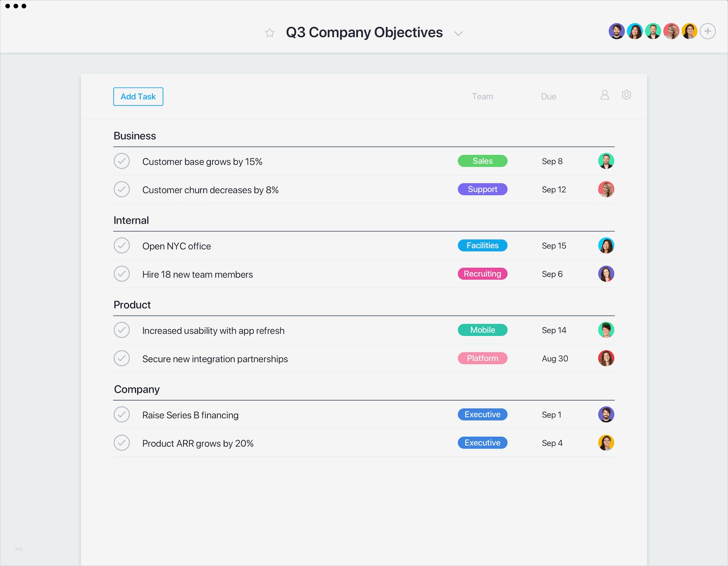Open the 'Customer churn decreases by 8%' task
Image resolution: width=728 pixels, height=566 pixels.
coord(210,190)
